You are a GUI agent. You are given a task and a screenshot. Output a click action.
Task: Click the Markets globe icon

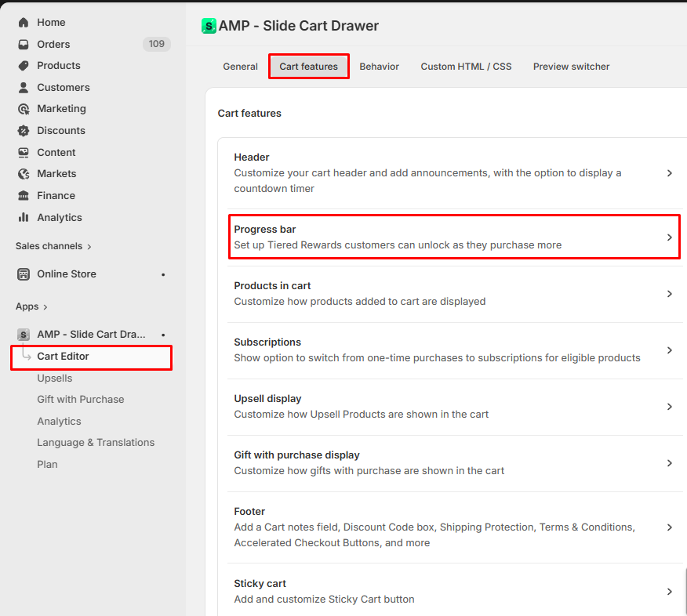[24, 174]
